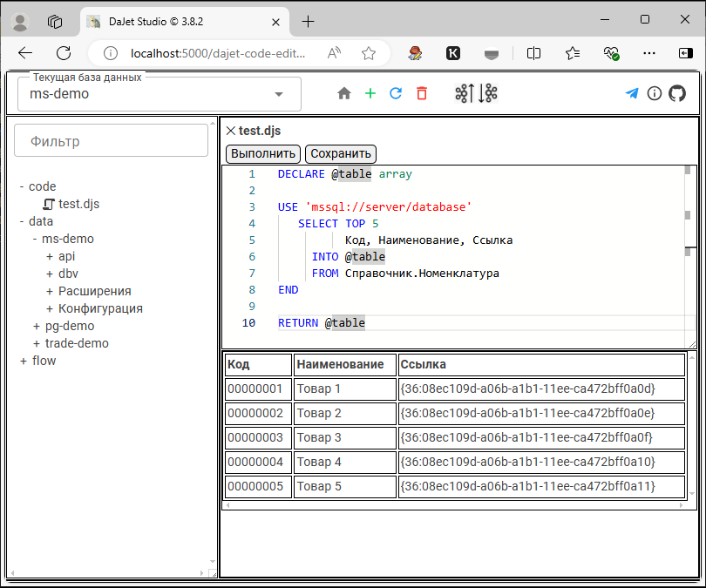Click the read aloud icon
This screenshot has width=706, height=588.
coord(334,53)
